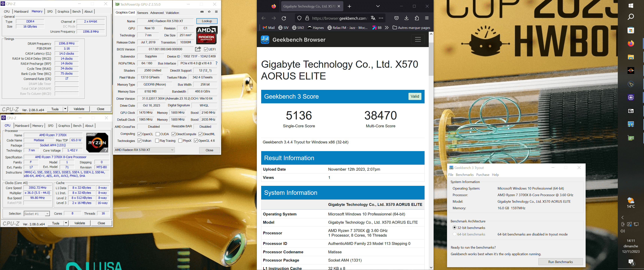Open taskbar search
Image resolution: width=644 pixels, height=270 pixels.
pos(631,17)
